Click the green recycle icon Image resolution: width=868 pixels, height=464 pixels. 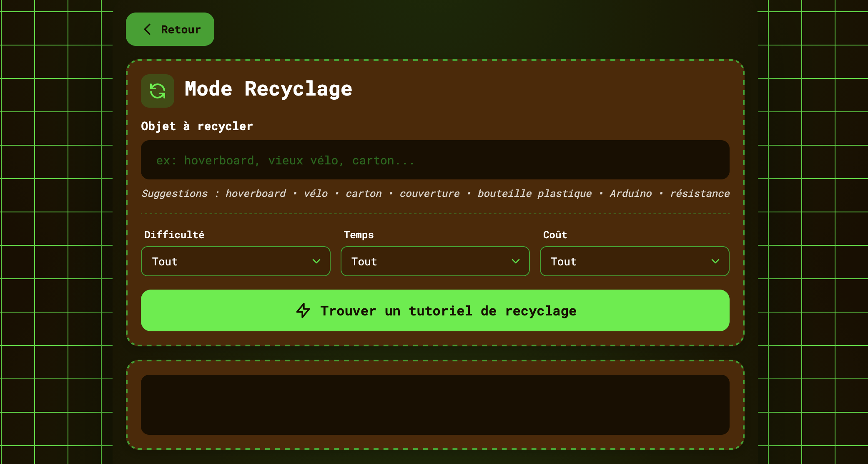point(158,91)
